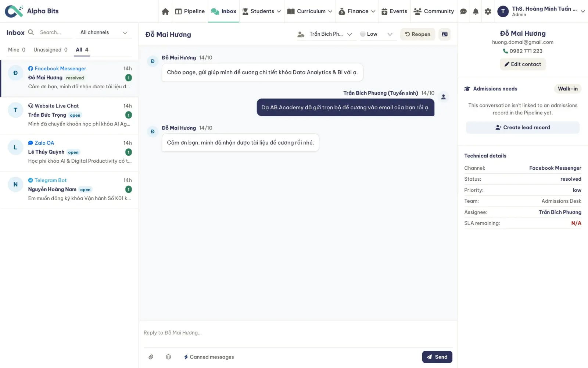Expand the Curriculum menu
This screenshot has width=588, height=368.
(309, 11)
